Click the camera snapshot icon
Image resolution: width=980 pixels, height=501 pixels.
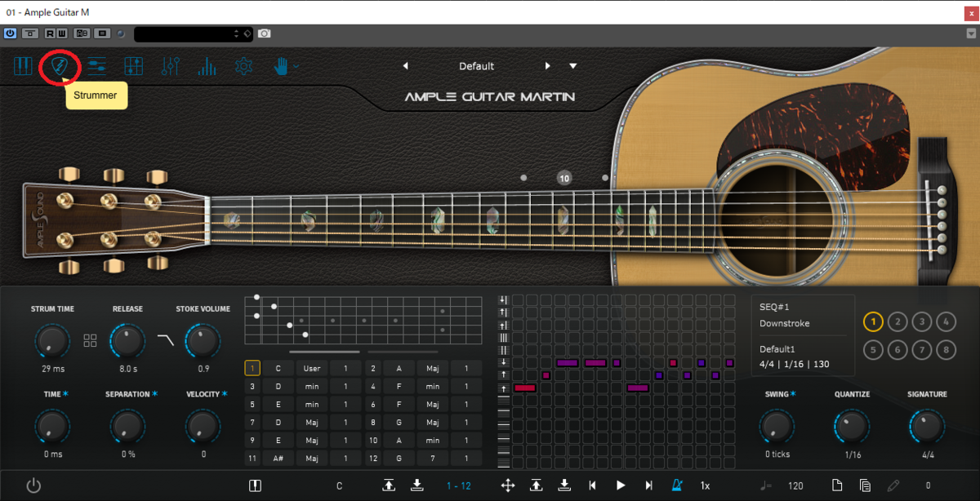(x=265, y=33)
